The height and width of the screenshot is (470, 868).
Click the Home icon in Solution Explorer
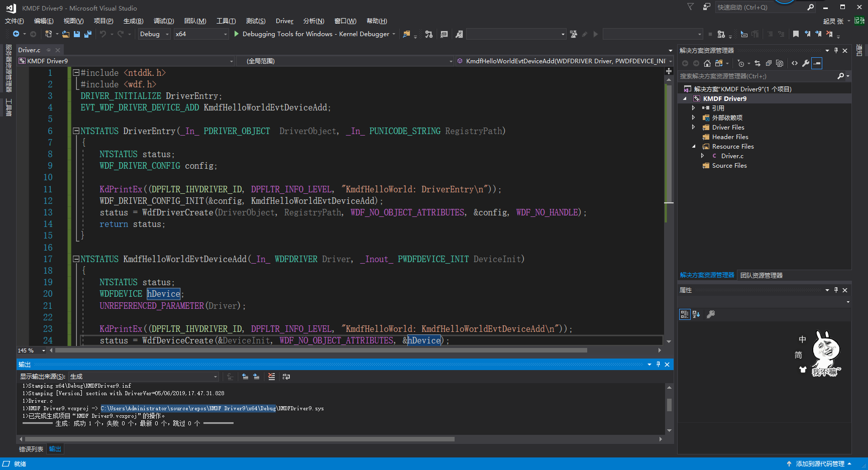pyautogui.click(x=707, y=63)
